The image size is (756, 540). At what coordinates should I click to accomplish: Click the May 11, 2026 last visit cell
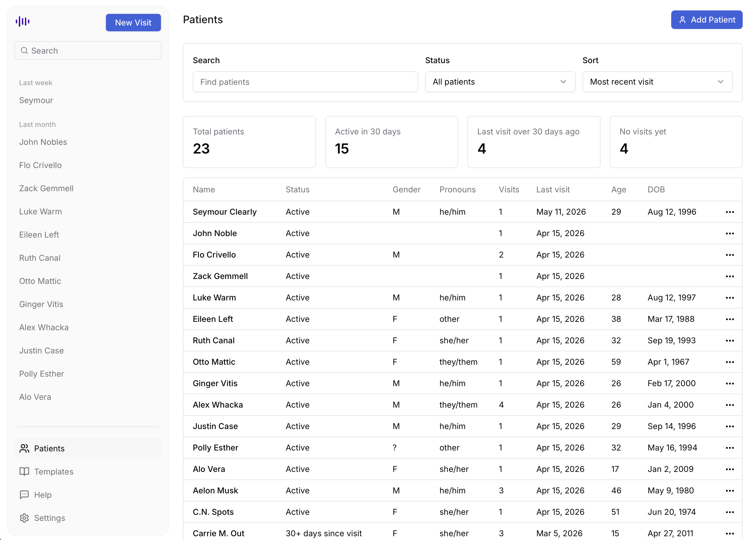tap(561, 212)
